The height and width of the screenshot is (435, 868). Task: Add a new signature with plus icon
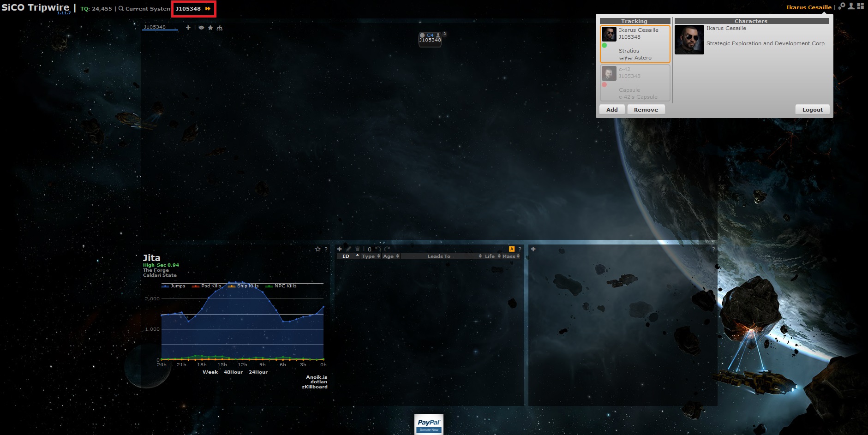tap(340, 249)
